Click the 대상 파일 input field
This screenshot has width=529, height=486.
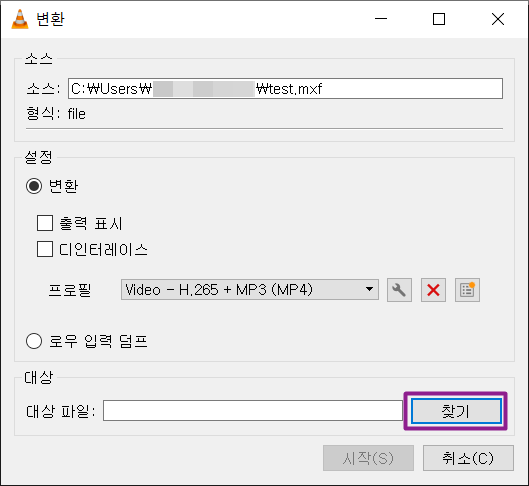pos(253,410)
